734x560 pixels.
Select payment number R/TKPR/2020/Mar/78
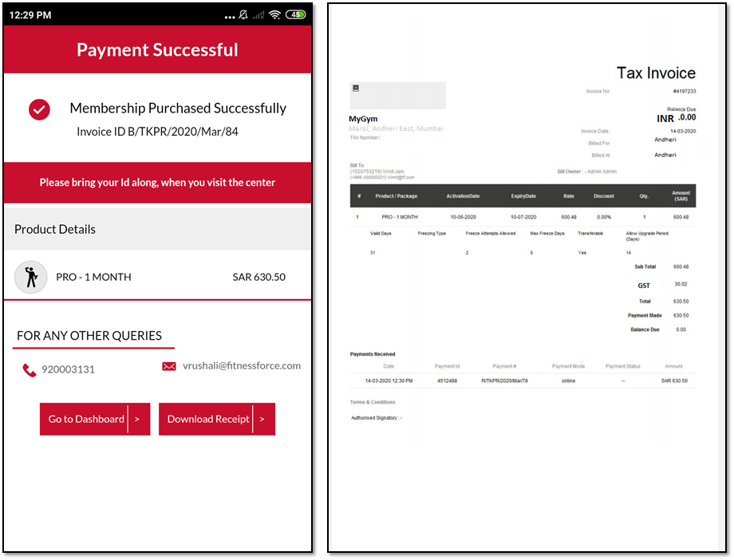tap(504, 381)
